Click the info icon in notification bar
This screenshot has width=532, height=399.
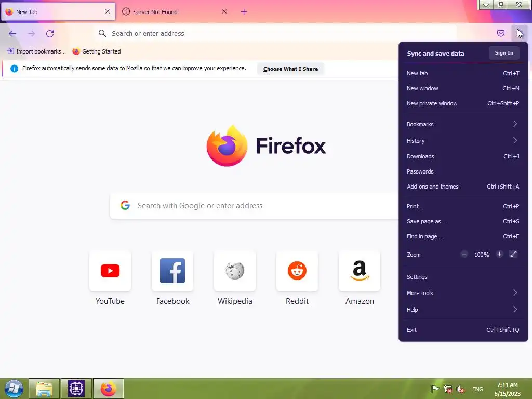point(14,69)
